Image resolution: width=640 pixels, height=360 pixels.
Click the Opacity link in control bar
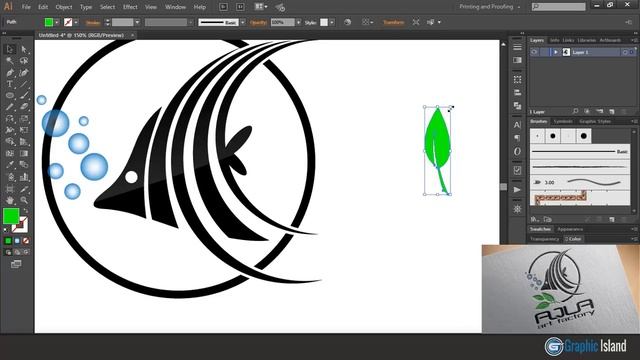[258, 22]
